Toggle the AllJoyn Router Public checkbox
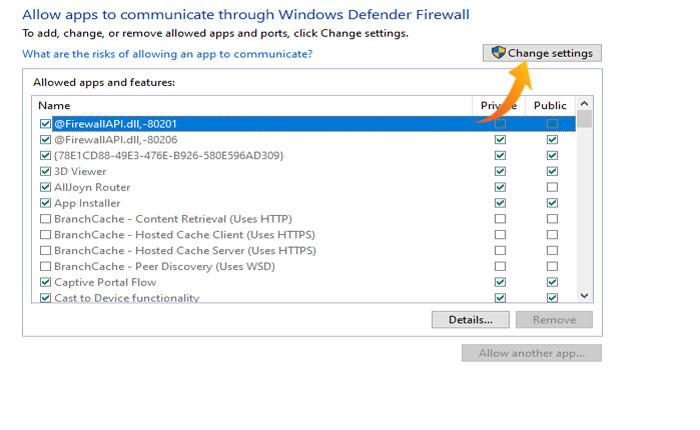The image size is (700, 430). coord(551,187)
